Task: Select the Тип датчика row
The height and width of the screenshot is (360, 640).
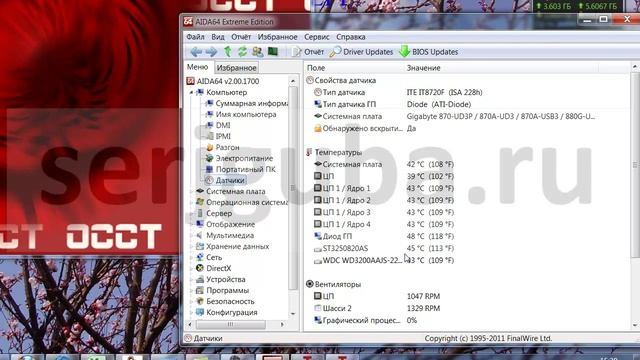Action: (x=467, y=93)
